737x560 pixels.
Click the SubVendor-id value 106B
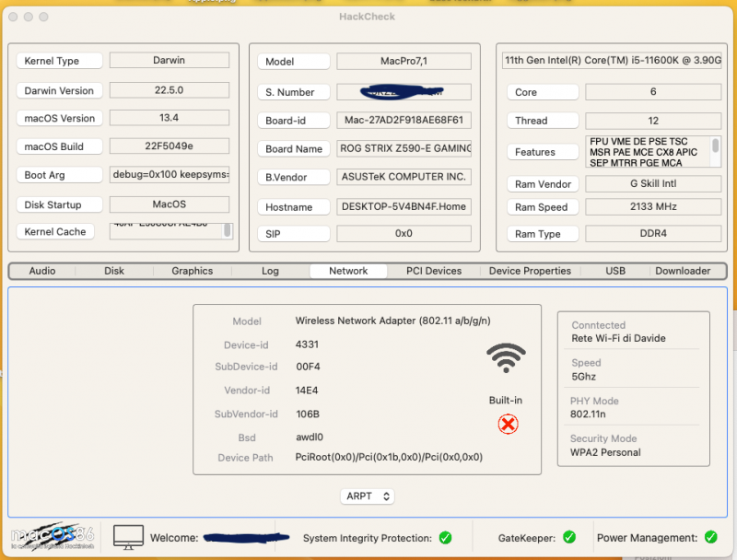point(308,414)
